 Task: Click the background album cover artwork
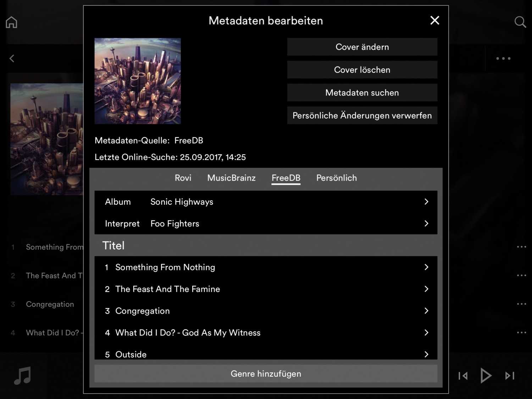click(47, 139)
